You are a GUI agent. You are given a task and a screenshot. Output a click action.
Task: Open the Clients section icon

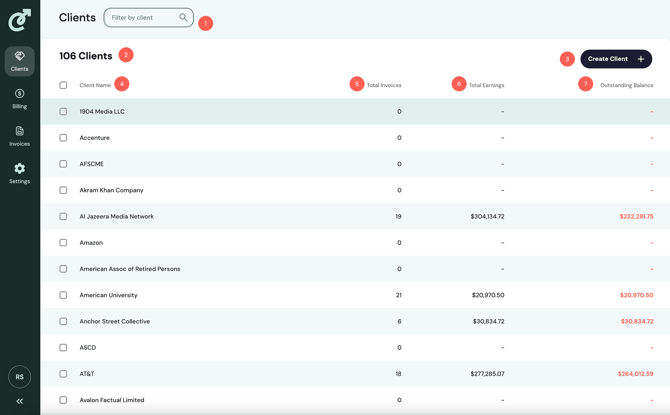tap(19, 57)
